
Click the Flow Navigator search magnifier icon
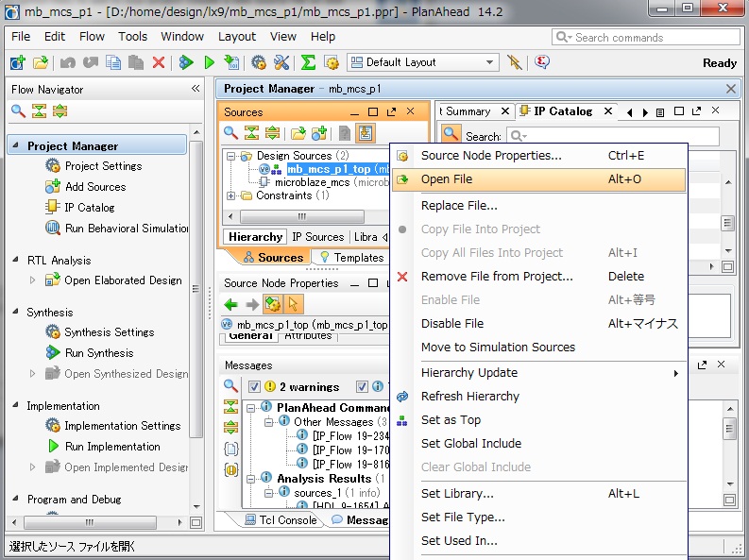(18, 111)
